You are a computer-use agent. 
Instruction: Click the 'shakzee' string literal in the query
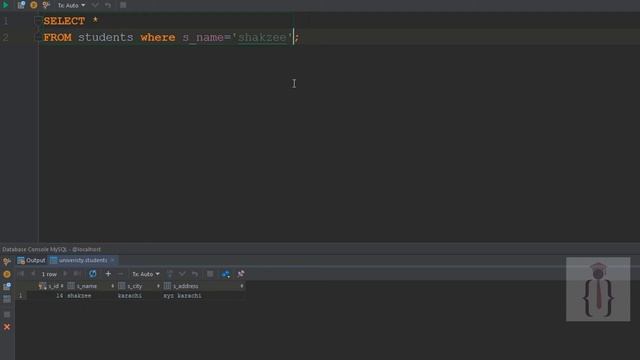pyautogui.click(x=262, y=38)
